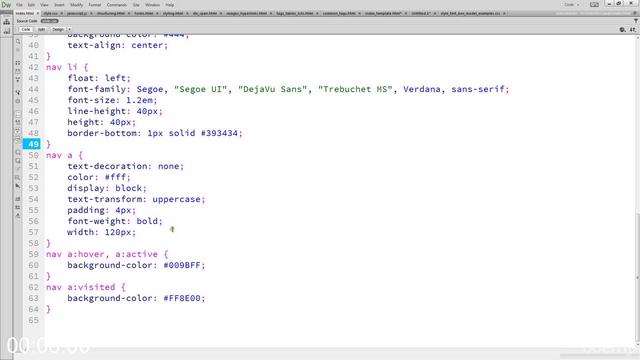Click the Open Documents icon in coding toolbar

[x=18, y=41]
